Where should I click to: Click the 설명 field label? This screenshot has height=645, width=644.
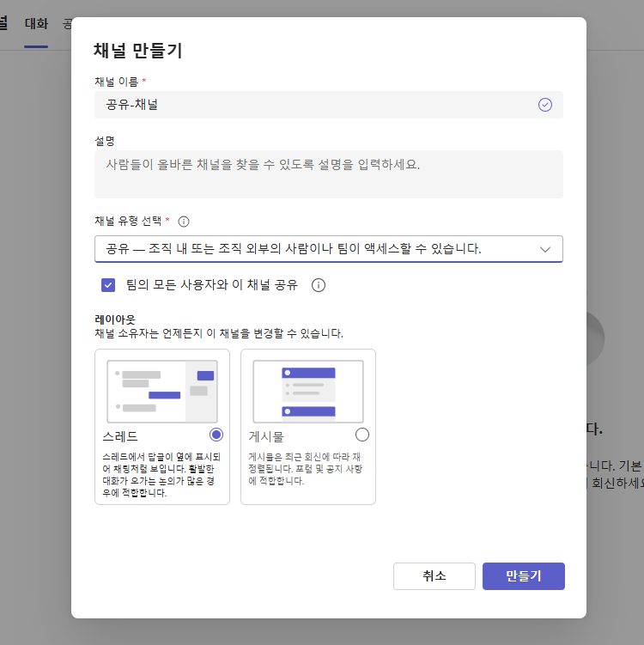click(105, 141)
